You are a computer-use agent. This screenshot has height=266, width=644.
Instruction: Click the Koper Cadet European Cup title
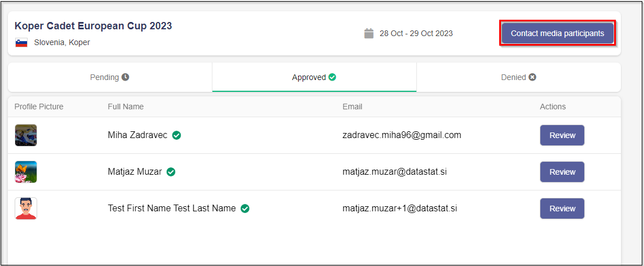(x=94, y=26)
